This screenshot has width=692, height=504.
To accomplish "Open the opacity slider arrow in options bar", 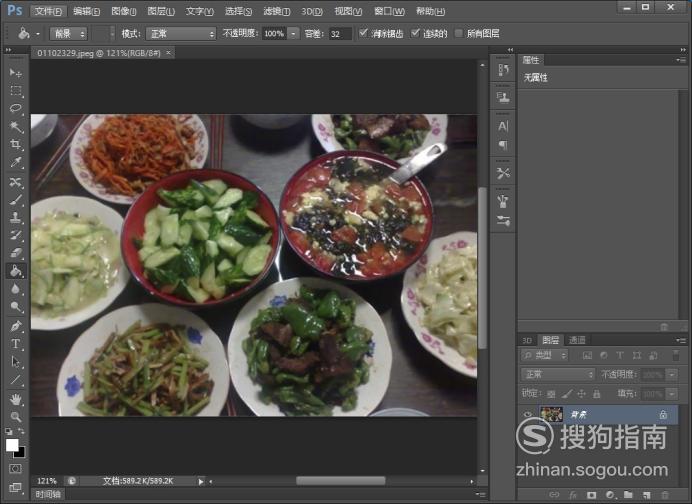I will 293,34.
